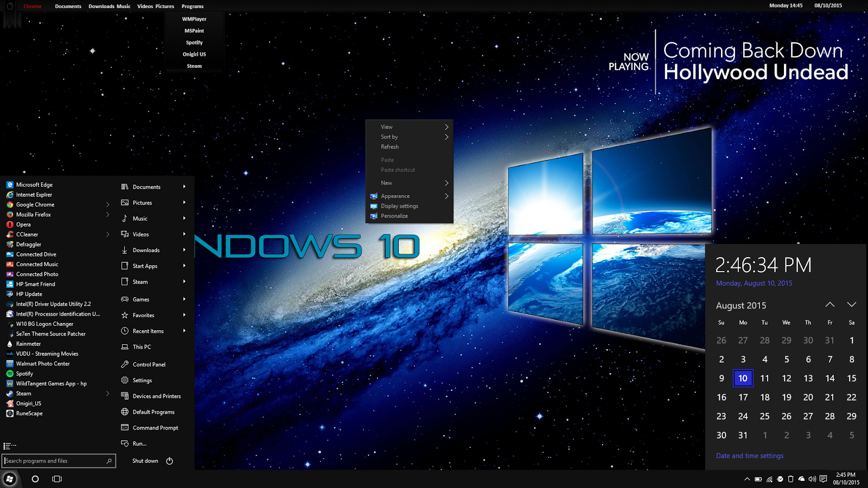Expand the CCleaner submenu arrow
The height and width of the screenshot is (488, 868).
pyautogui.click(x=107, y=235)
